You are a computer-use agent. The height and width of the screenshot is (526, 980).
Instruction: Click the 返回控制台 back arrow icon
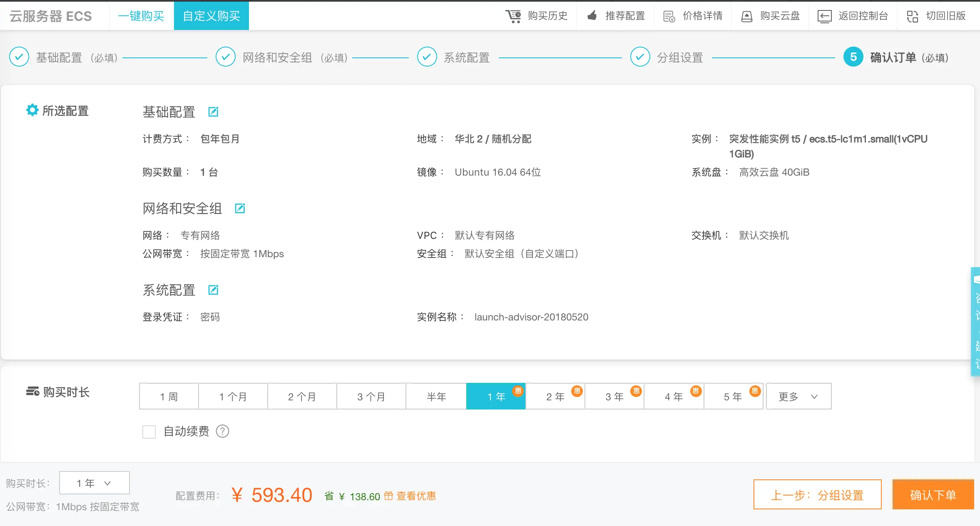(x=824, y=16)
